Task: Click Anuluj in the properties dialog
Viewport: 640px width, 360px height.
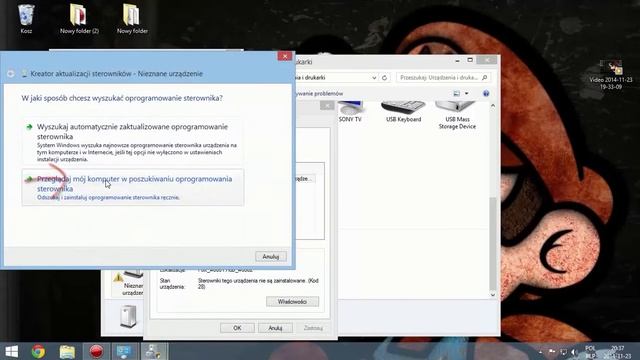Action: [x=275, y=328]
